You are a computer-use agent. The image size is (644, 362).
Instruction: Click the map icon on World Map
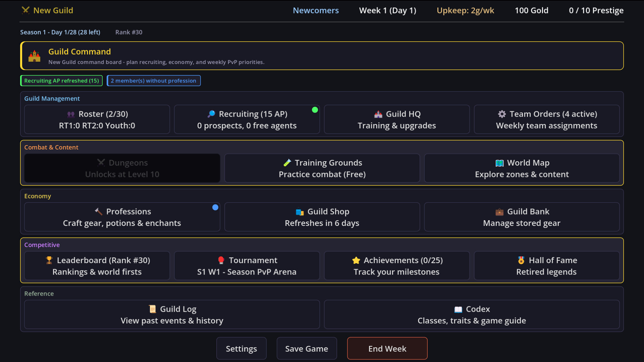pos(499,163)
